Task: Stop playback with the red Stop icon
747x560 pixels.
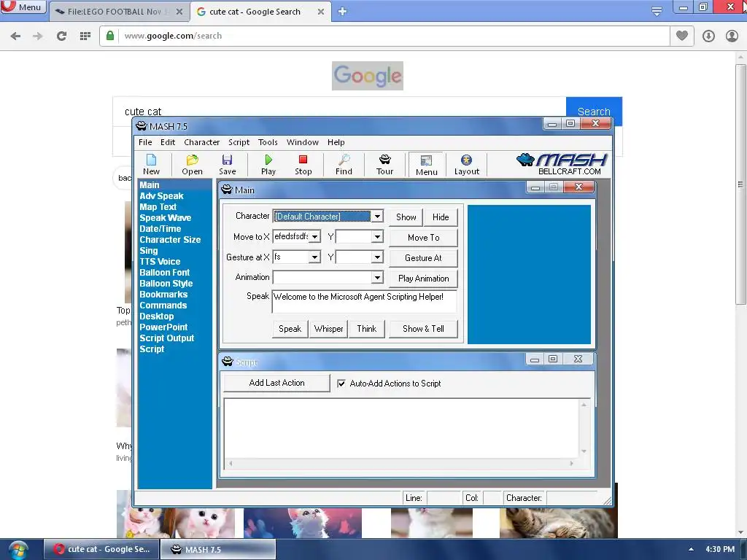Action: pos(303,165)
